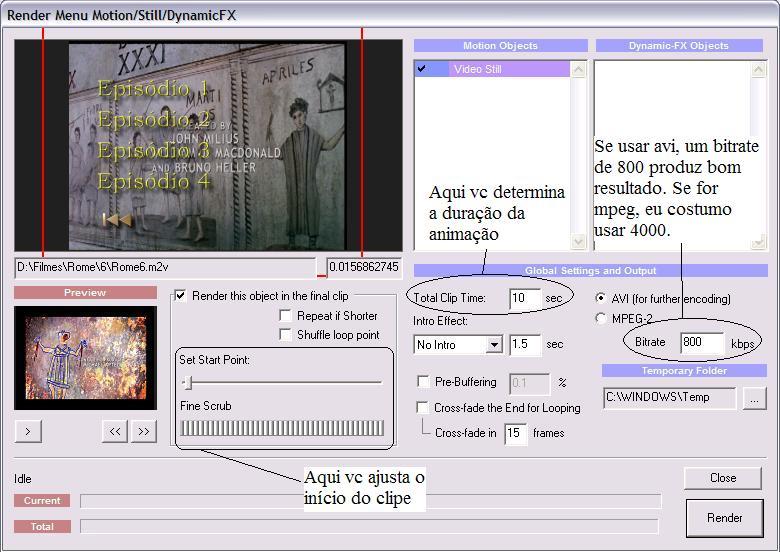Click the Rome6.m2v file path field
The height and width of the screenshot is (552, 780).
(165, 267)
